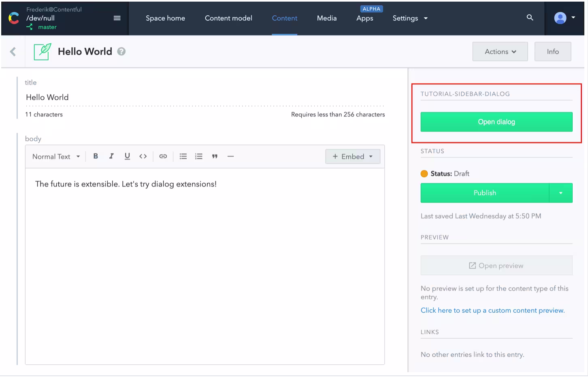Go back using the left chevron

13,51
